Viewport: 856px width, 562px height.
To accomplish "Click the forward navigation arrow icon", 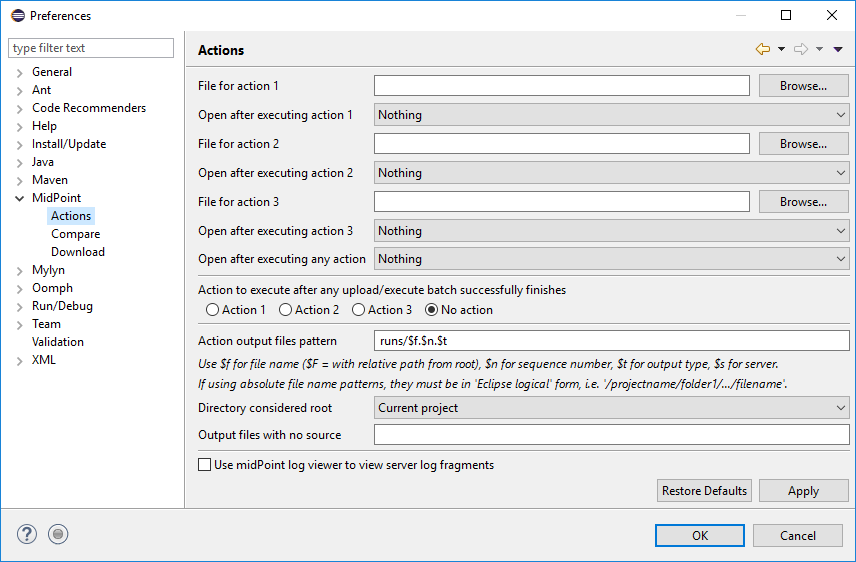I will point(800,49).
